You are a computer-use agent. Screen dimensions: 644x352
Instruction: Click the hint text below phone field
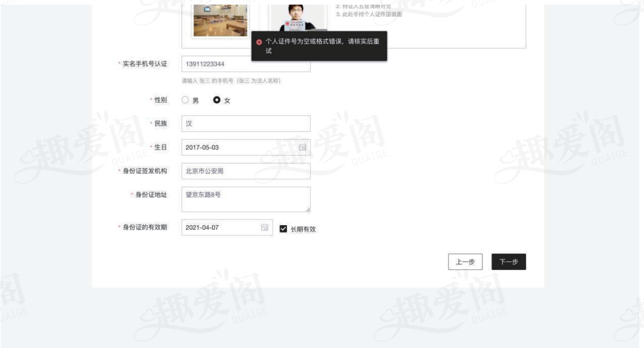coord(231,81)
